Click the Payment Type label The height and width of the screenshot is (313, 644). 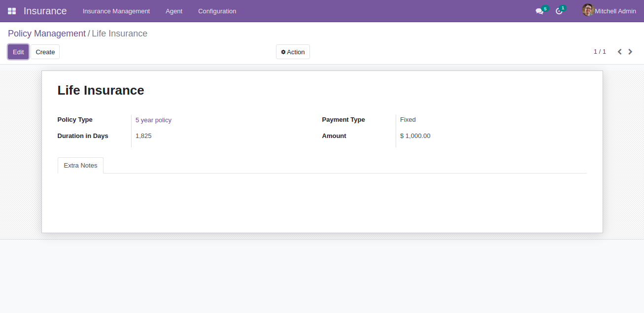(343, 120)
